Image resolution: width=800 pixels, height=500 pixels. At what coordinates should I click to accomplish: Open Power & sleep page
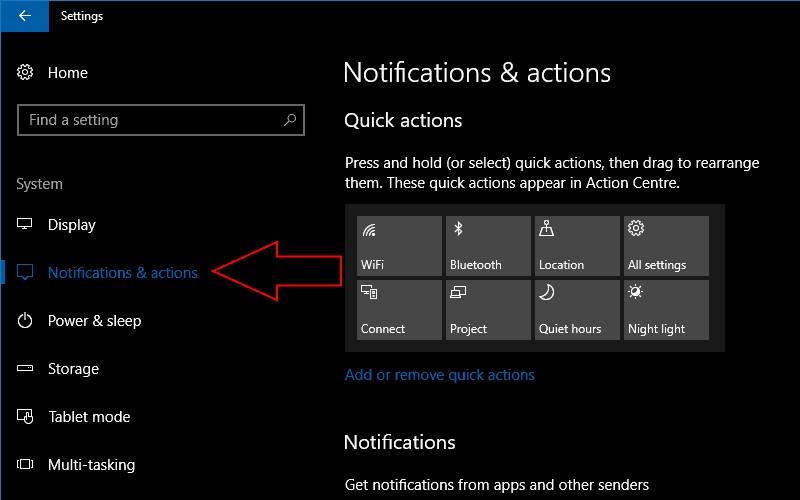94,321
